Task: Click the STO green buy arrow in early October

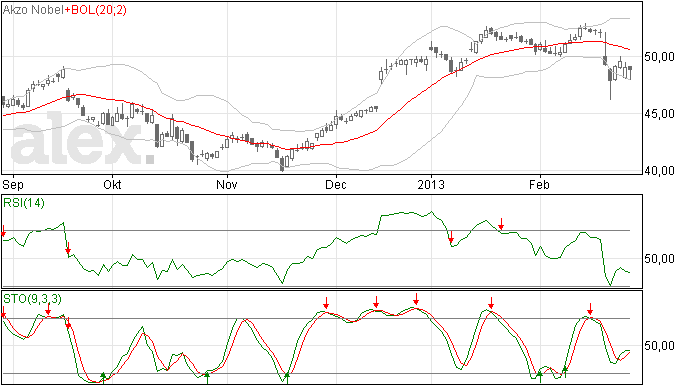Action: 103,377
